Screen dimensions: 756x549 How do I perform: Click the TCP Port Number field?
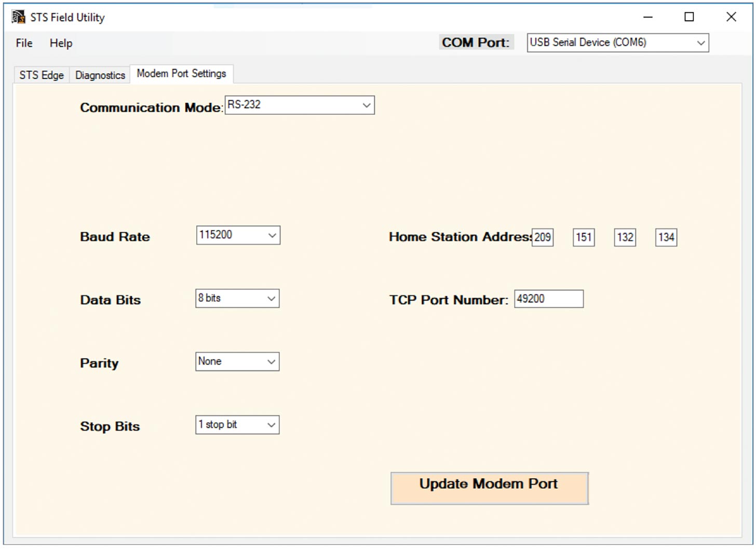point(548,299)
